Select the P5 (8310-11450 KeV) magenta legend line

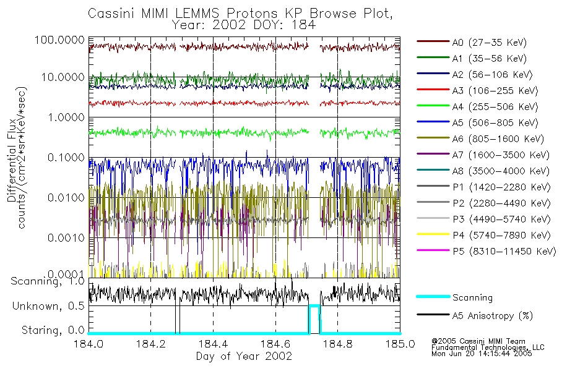point(433,250)
